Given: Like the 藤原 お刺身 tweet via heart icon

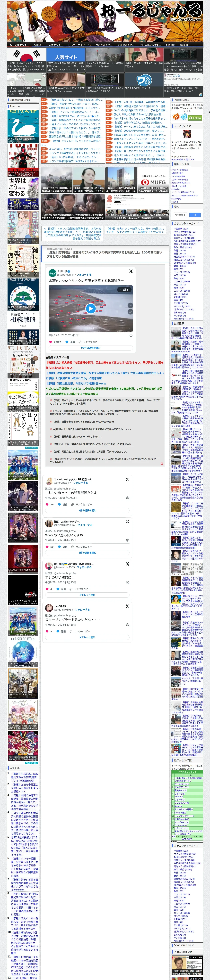Looking at the screenshot, I should (47, 546).
